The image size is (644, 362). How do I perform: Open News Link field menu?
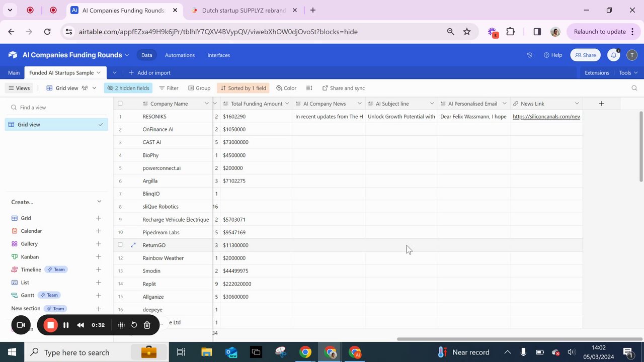577,104
